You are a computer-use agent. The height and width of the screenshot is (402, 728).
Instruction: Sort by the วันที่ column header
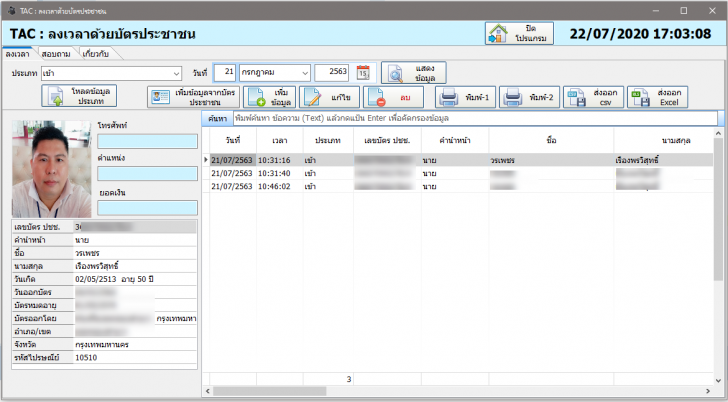click(233, 140)
